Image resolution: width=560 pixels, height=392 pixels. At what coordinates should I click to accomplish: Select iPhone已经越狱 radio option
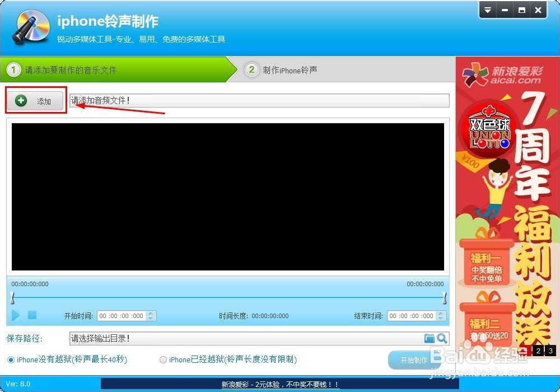click(x=163, y=360)
